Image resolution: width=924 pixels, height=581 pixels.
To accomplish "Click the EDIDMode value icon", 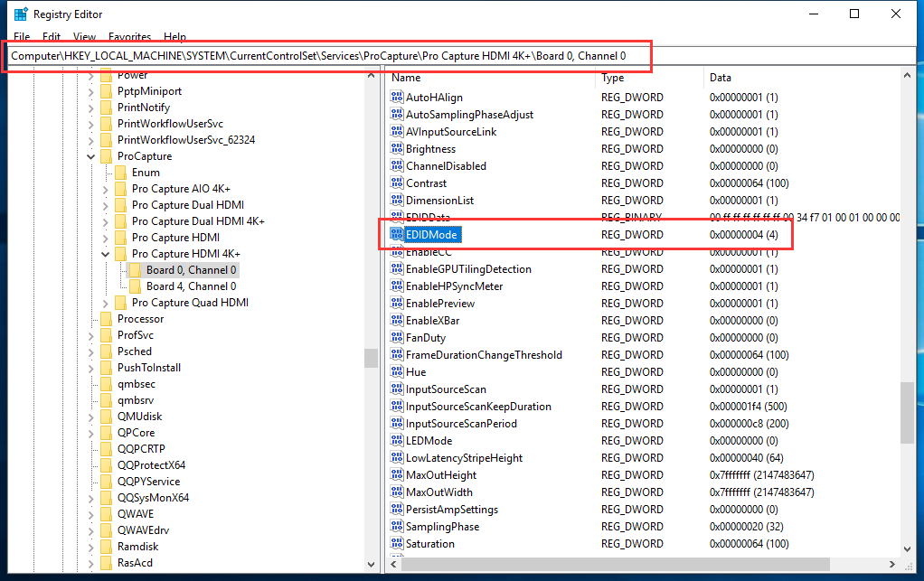I will 397,234.
